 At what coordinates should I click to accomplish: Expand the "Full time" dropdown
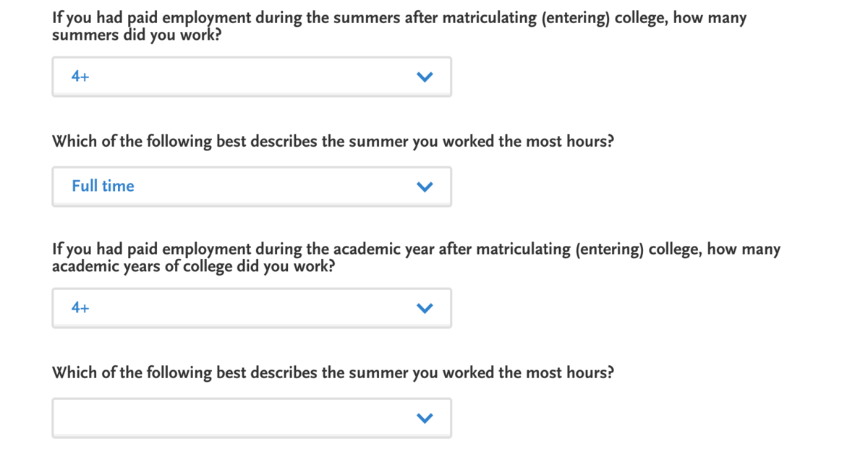tap(252, 187)
